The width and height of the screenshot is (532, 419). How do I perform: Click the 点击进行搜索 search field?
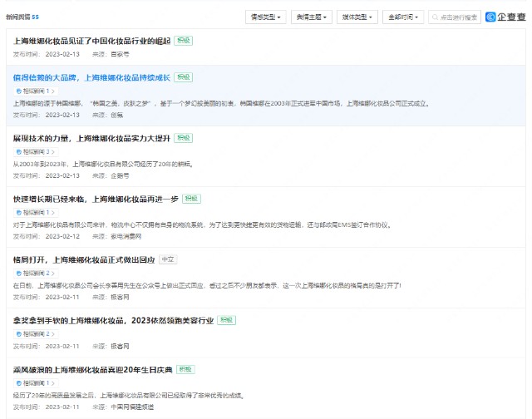click(459, 17)
